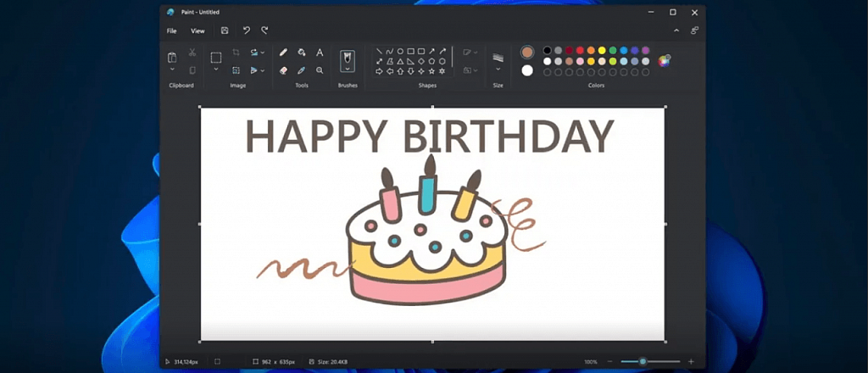Click the Cut scissors icon
The height and width of the screenshot is (373, 868).
tap(192, 52)
